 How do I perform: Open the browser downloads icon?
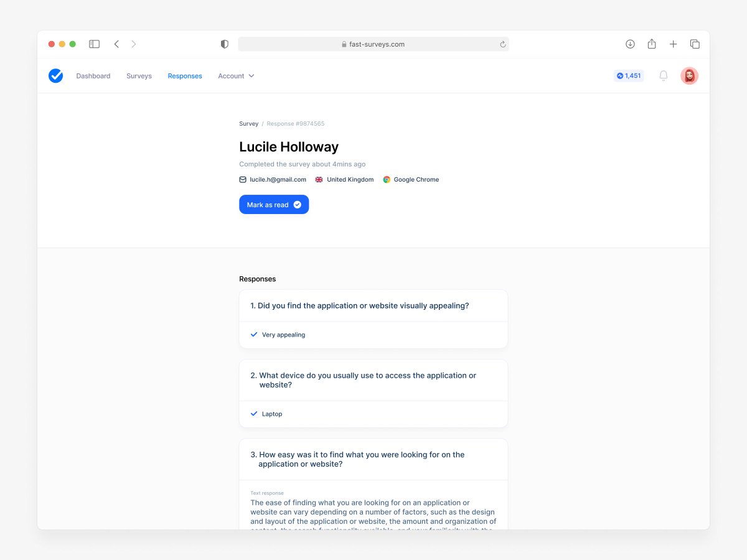(x=630, y=44)
